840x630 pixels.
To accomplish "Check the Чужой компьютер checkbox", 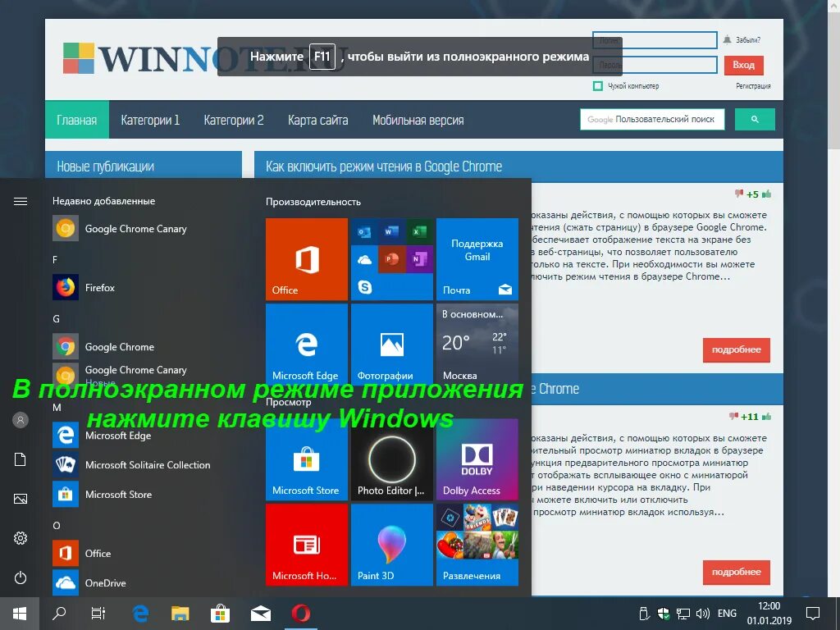I will tap(598, 85).
